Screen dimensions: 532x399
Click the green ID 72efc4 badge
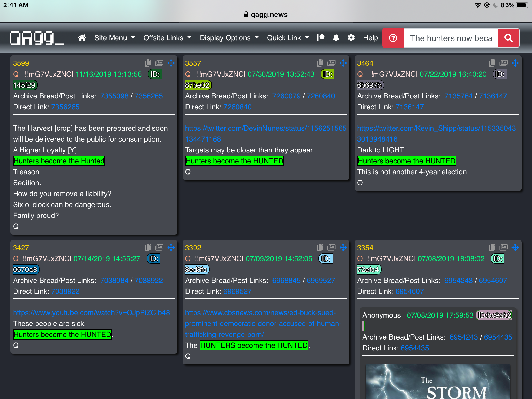[369, 269]
